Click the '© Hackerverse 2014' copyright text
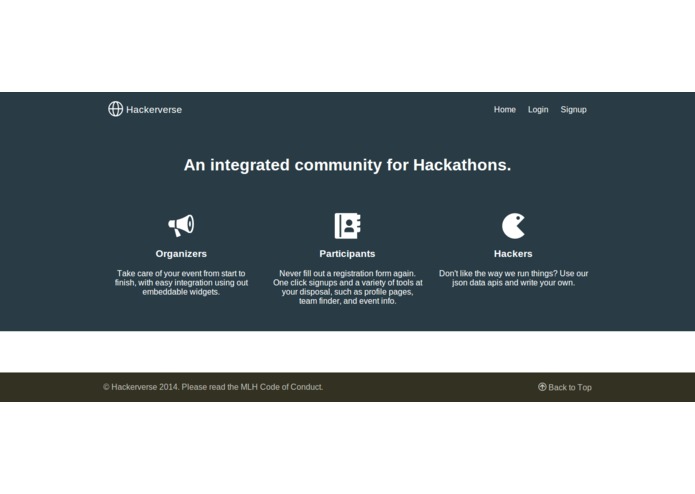695x494 pixels. click(141, 387)
